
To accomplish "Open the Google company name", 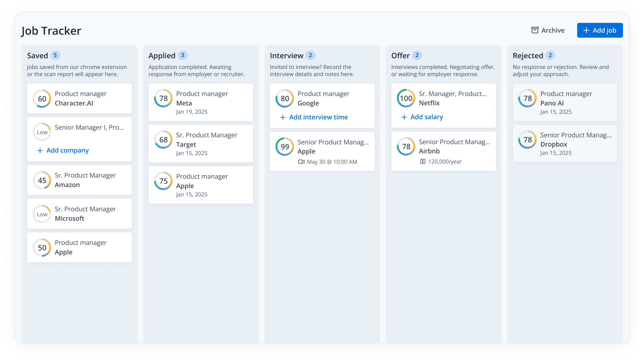I will tap(308, 103).
